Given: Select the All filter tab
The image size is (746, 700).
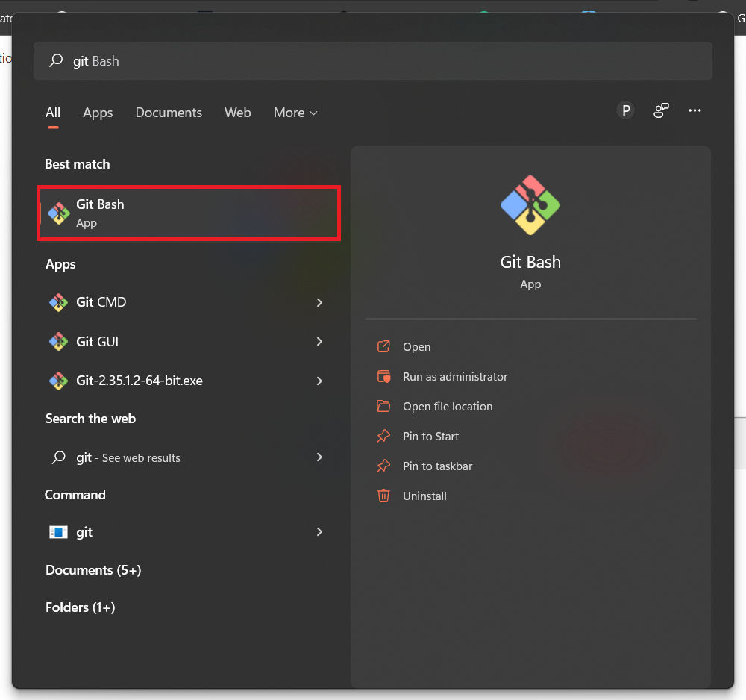Looking at the screenshot, I should [x=53, y=113].
